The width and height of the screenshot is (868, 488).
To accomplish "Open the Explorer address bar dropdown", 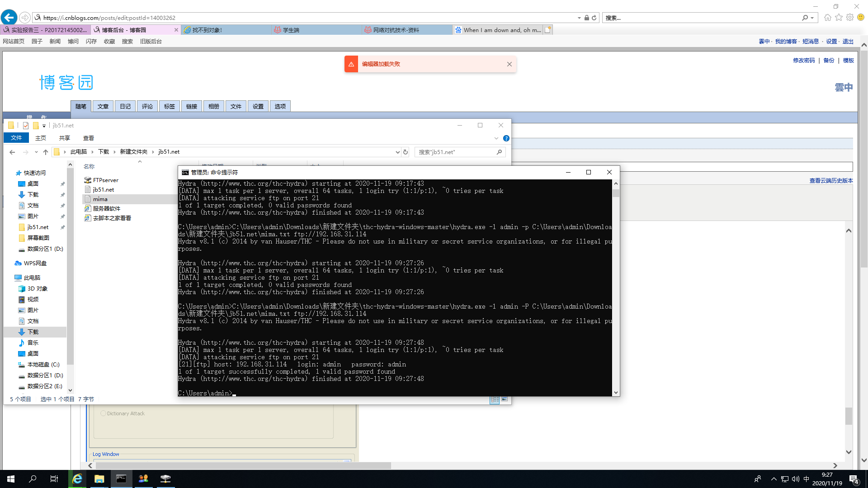I will click(x=397, y=152).
